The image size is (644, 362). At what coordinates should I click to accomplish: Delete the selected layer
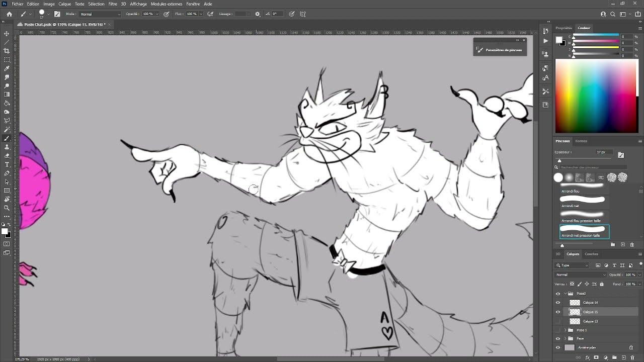click(632, 358)
